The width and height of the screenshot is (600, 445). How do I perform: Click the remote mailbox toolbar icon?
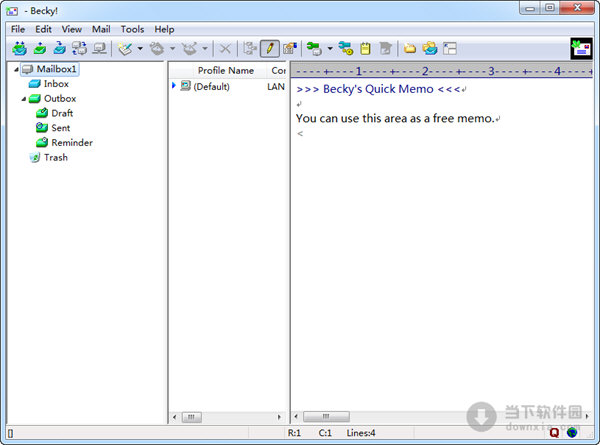pos(80,49)
